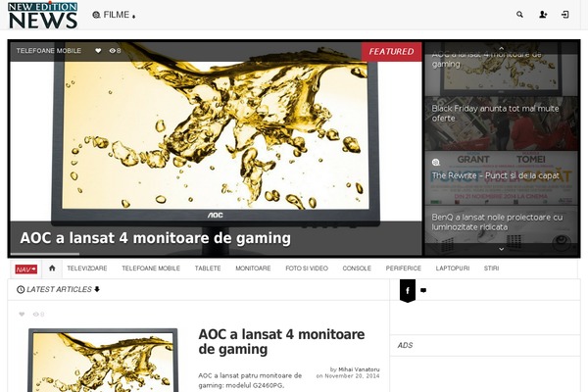This screenshot has height=392, width=588.
Task: Open article thumbnail of AOC monitor
Action: click(x=103, y=361)
